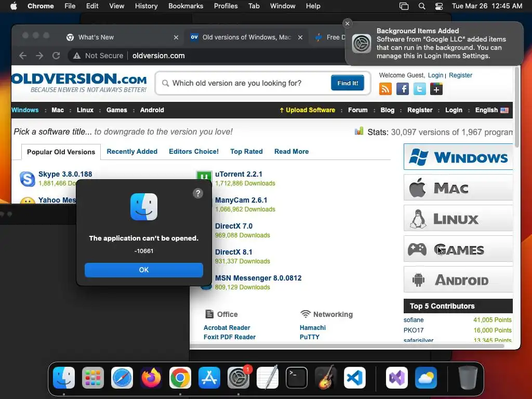Open the Chrome History menu

click(146, 6)
